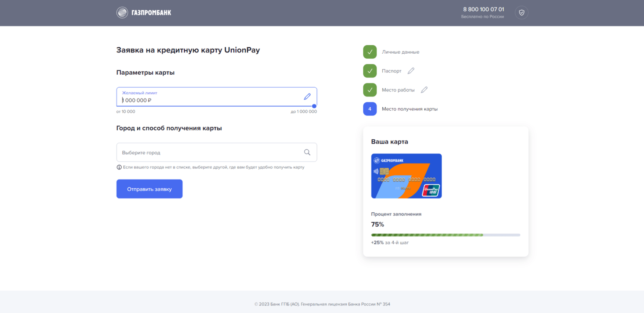Click the step 4 number badge
Viewport: 644px width, 313px height.
370,109
